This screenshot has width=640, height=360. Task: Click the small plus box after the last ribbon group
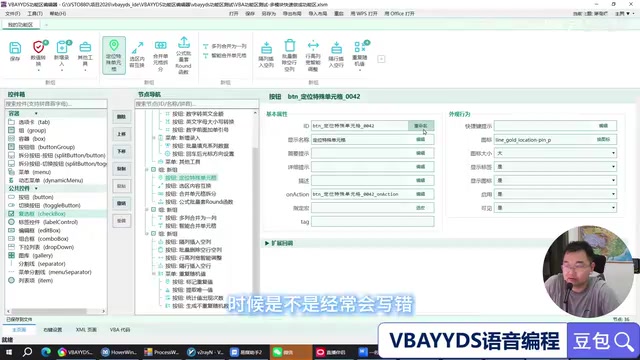tap(381, 59)
